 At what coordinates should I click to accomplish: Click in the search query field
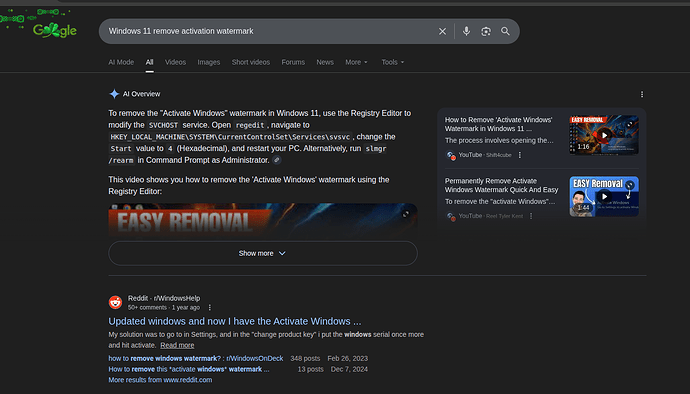pyautogui.click(x=268, y=31)
